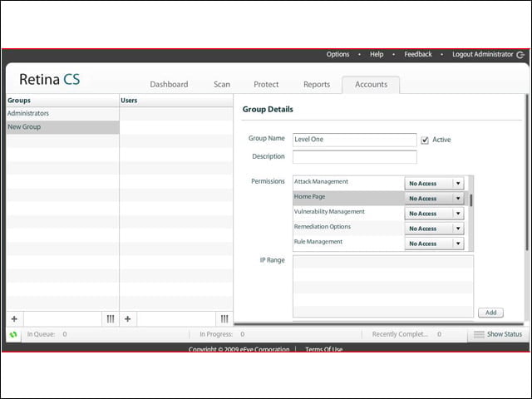Open the Terms Of Use link

(323, 349)
